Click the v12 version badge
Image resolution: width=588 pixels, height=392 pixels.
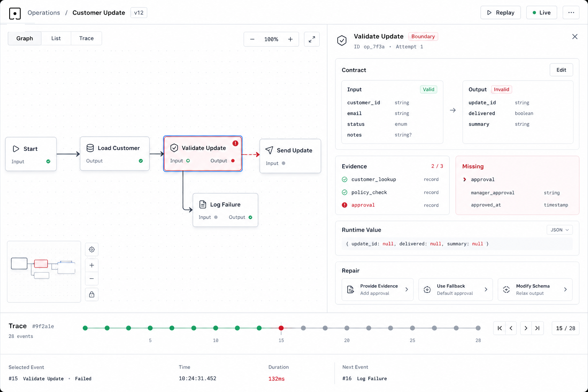coord(139,13)
